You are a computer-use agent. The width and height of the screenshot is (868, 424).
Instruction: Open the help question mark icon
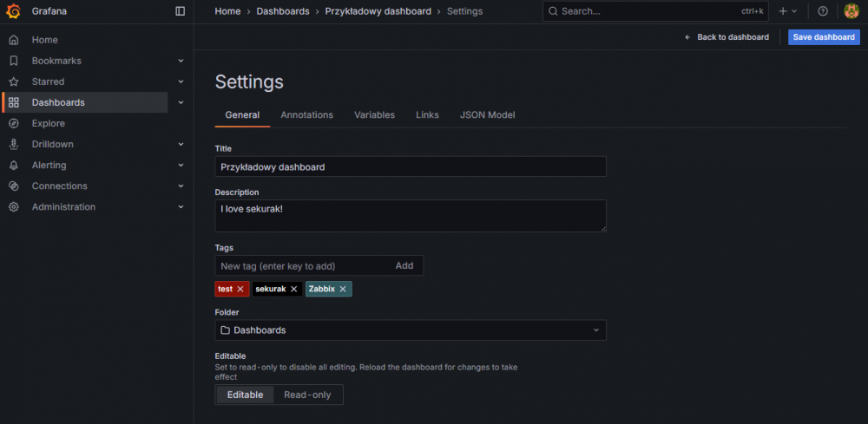[x=823, y=11]
